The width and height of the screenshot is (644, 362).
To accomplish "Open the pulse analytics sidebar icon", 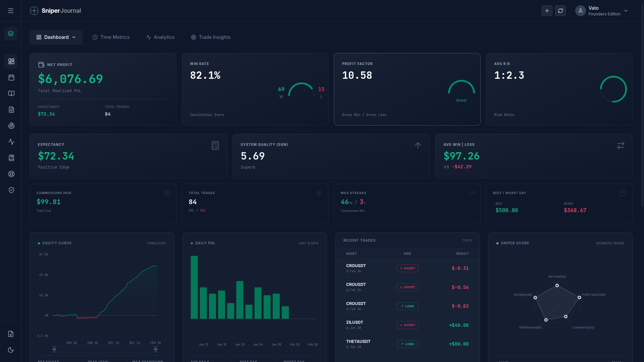I will pos(11,142).
